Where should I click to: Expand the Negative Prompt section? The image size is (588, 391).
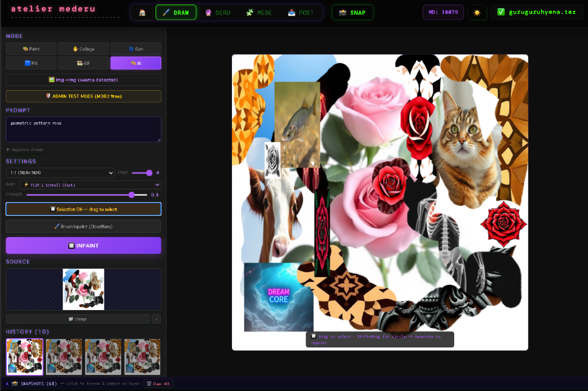pos(25,150)
